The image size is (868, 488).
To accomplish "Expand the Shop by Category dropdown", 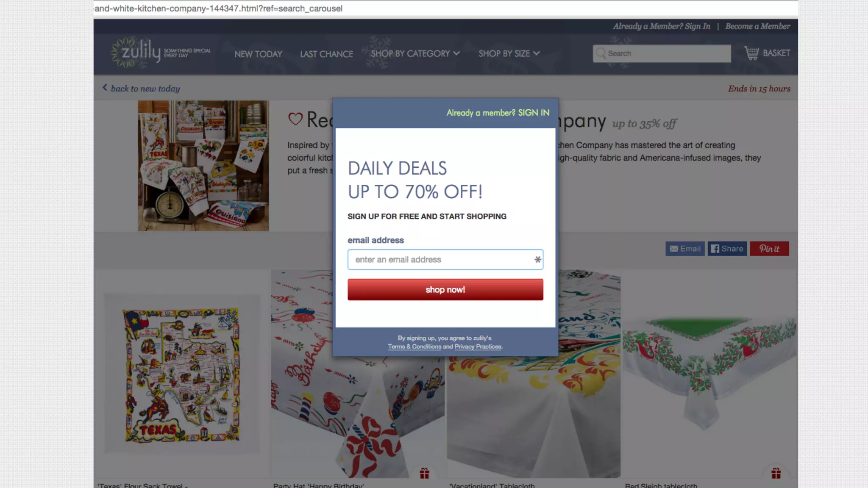I will [x=415, y=53].
